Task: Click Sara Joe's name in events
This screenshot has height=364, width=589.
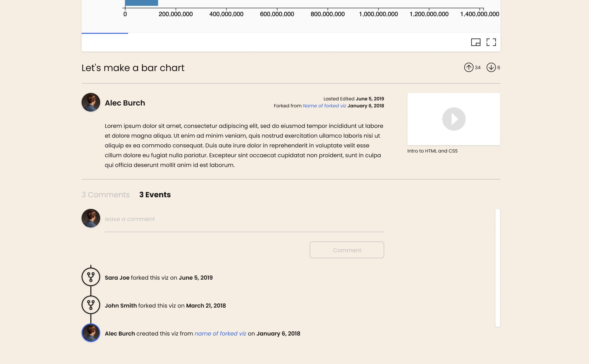Action: coord(117,278)
